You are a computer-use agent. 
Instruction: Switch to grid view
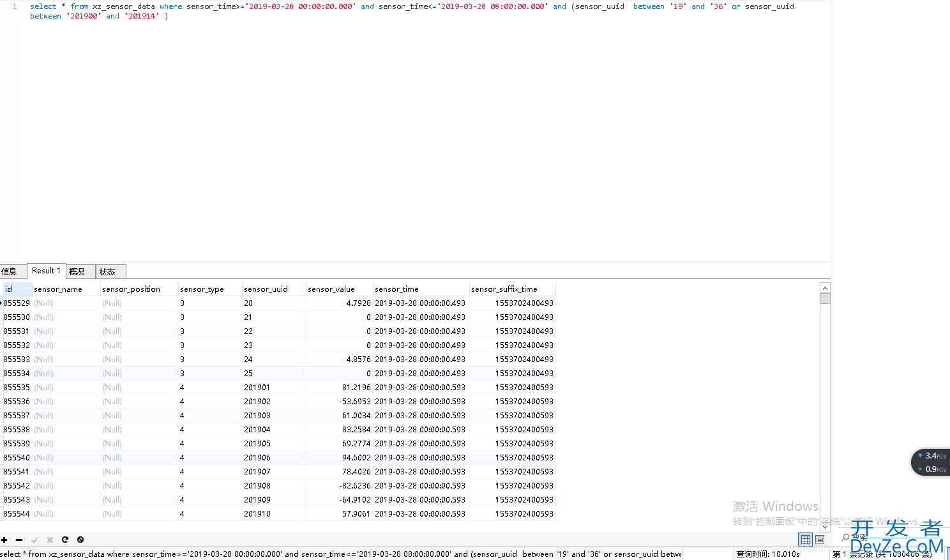pyautogui.click(x=806, y=540)
